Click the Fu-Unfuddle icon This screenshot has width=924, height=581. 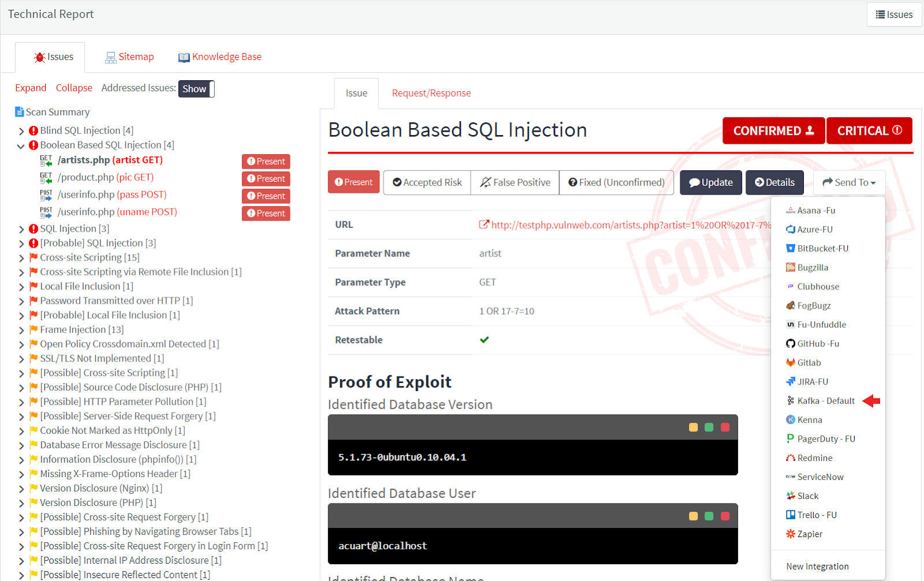pyautogui.click(x=791, y=325)
